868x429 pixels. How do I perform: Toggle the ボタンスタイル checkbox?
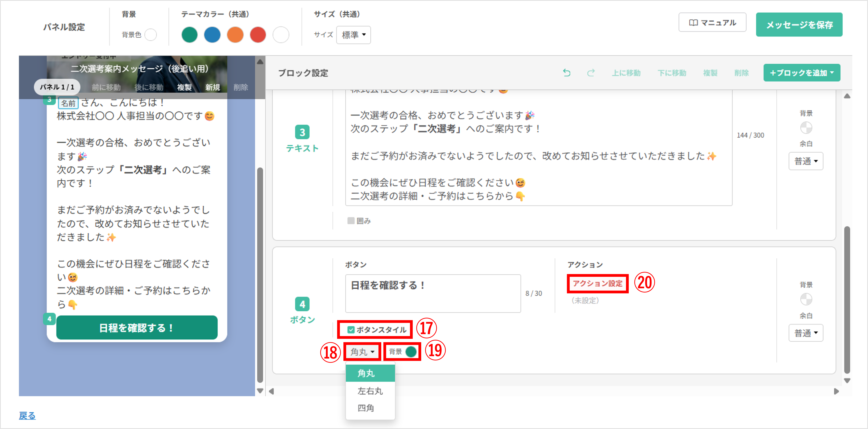pyautogui.click(x=351, y=330)
